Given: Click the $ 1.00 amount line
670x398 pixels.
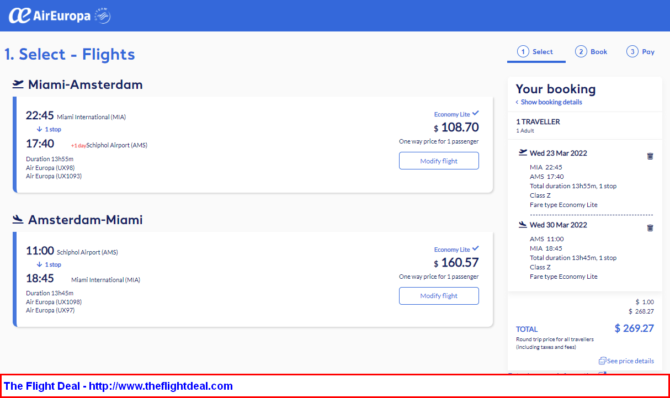Looking at the screenshot, I should pyautogui.click(x=644, y=302).
